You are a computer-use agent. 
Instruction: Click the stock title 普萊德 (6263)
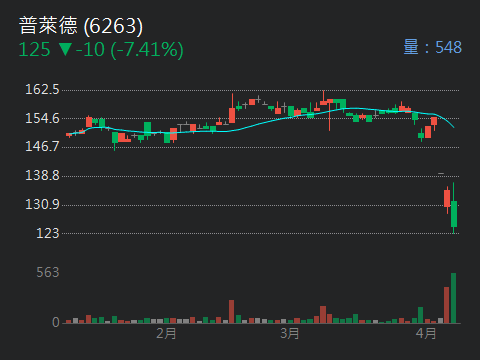81,26
